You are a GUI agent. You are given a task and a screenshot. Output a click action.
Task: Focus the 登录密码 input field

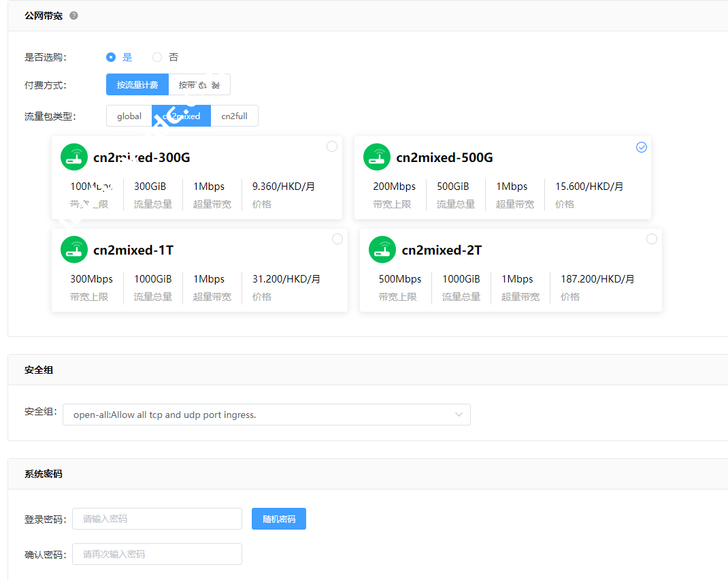coord(157,519)
